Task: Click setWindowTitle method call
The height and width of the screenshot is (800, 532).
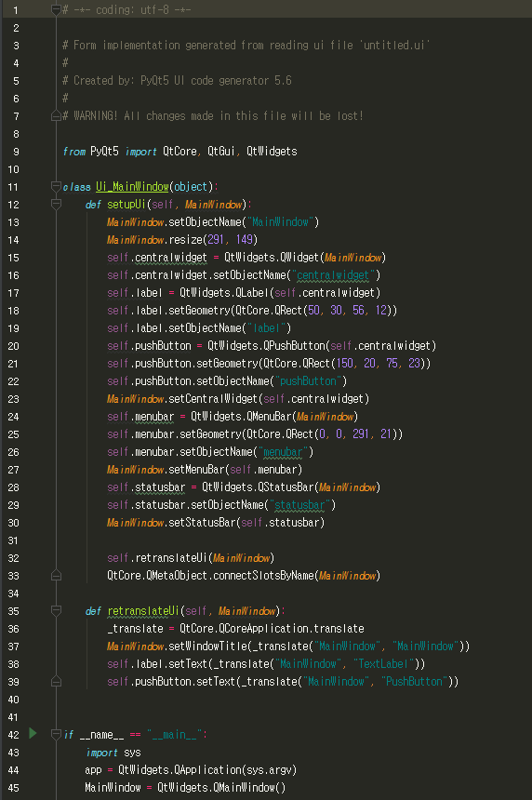Action: click(x=207, y=647)
